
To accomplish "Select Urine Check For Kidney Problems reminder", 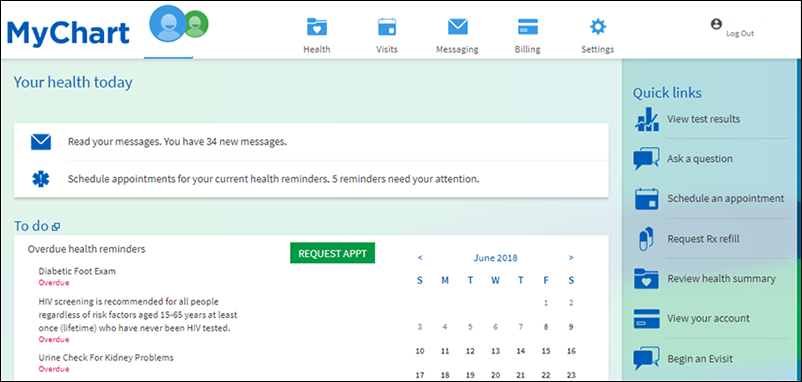I will point(106,357).
